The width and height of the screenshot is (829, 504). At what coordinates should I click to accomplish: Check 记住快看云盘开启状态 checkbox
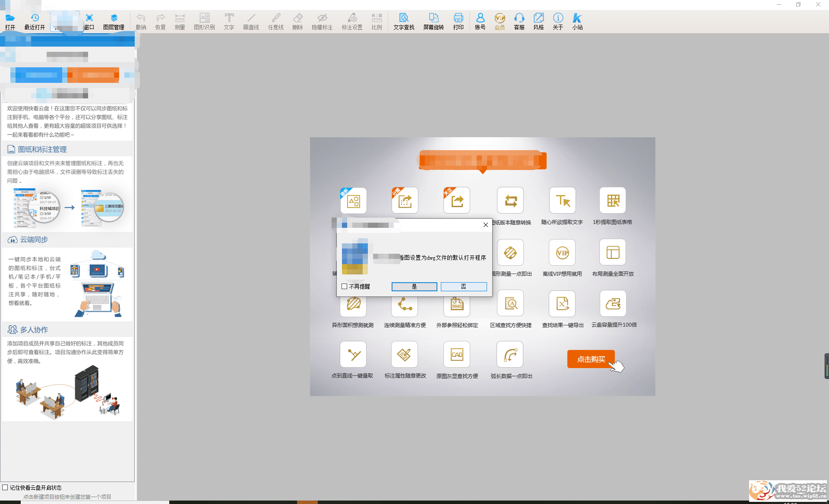tap(5, 488)
